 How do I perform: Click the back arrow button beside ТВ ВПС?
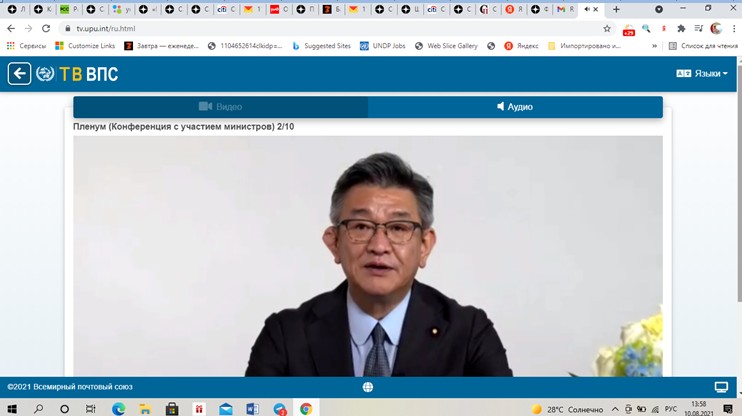click(19, 73)
